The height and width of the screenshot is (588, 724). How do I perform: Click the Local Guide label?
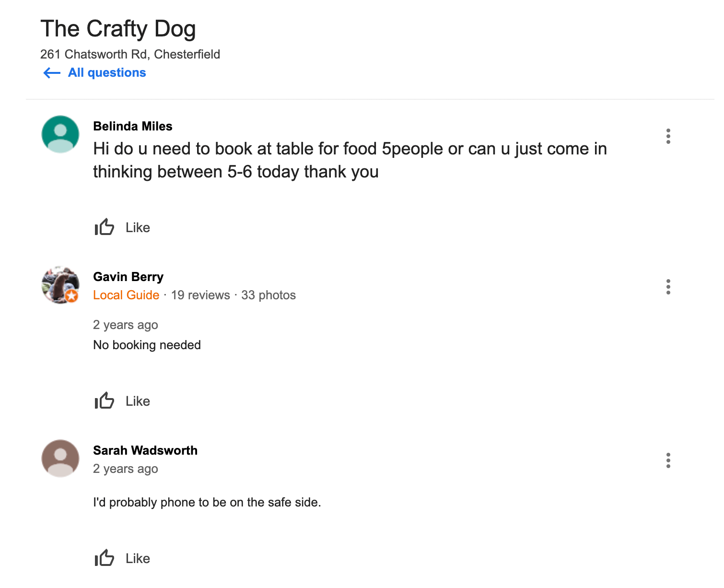(126, 295)
